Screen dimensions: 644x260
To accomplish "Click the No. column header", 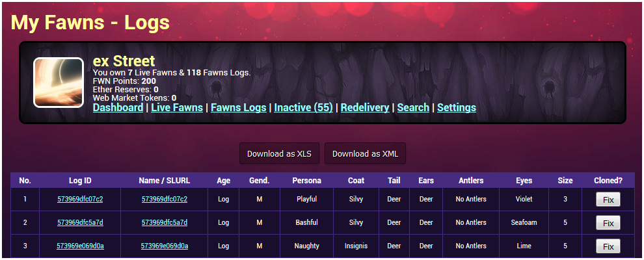I will [x=25, y=181].
